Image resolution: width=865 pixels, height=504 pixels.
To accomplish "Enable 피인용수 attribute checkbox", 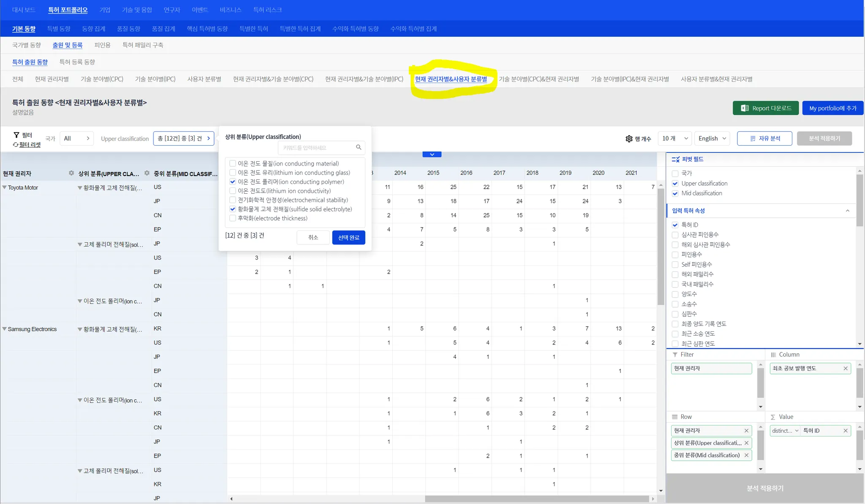I will click(x=675, y=255).
